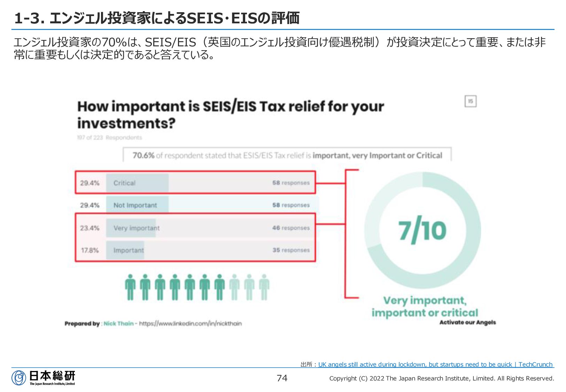Click the page number 74
Screen dimensions: 566x392
(282, 378)
